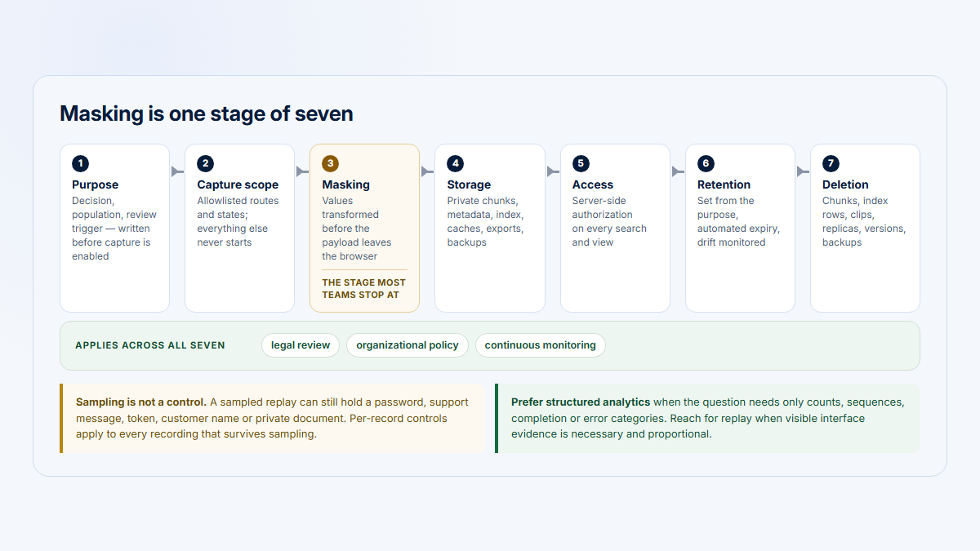Select the number 6 Retention badge
The width and height of the screenshot is (980, 551).
tap(706, 163)
